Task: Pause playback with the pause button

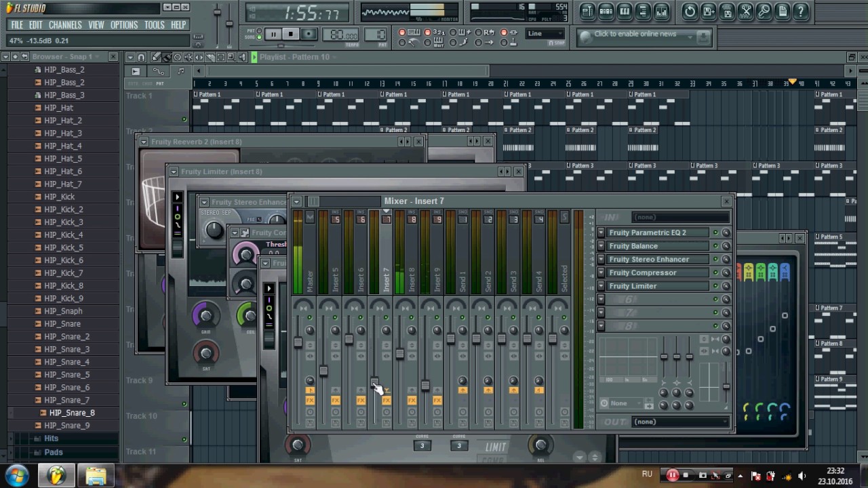Action: click(x=273, y=34)
